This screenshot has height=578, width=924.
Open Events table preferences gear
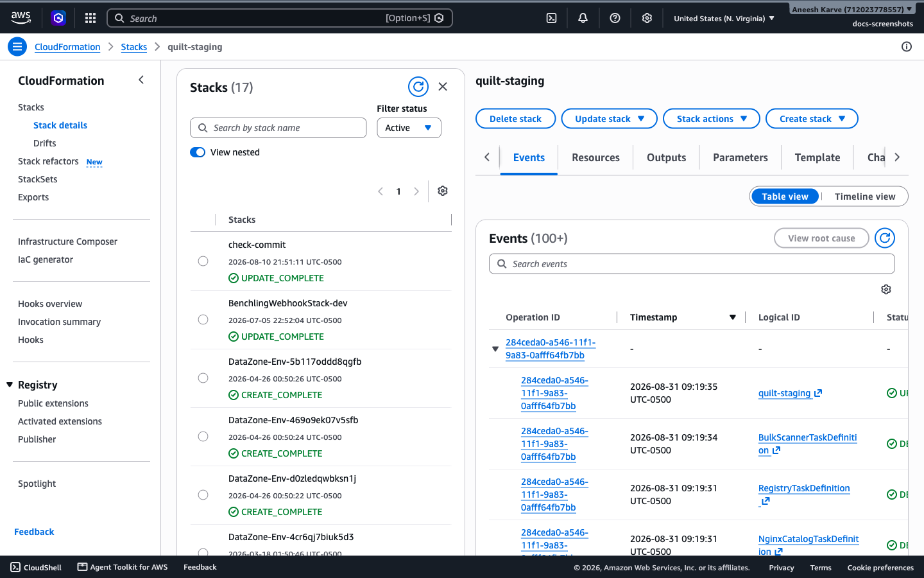point(886,290)
